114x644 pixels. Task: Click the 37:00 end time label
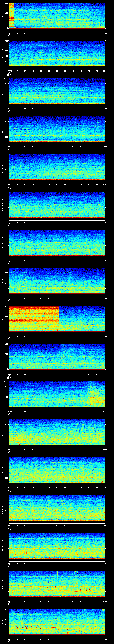click(105, 298)
